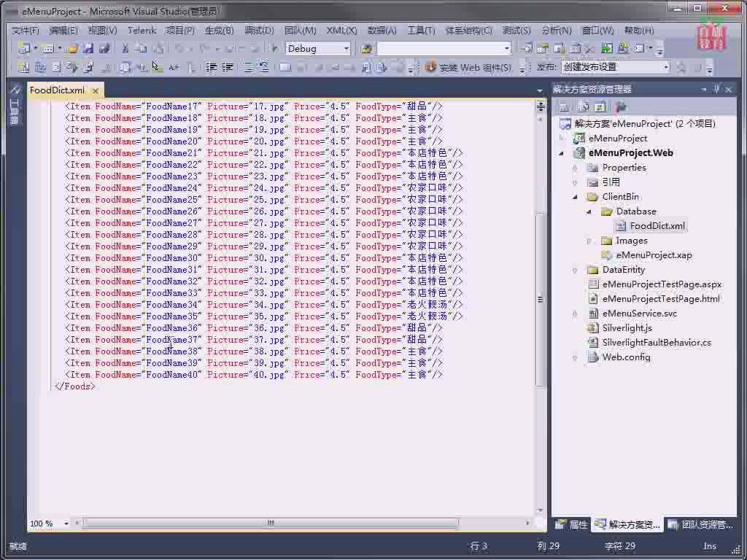Image resolution: width=747 pixels, height=560 pixels.
Task: Open the publish settings dropdown
Action: pyautogui.click(x=666, y=67)
